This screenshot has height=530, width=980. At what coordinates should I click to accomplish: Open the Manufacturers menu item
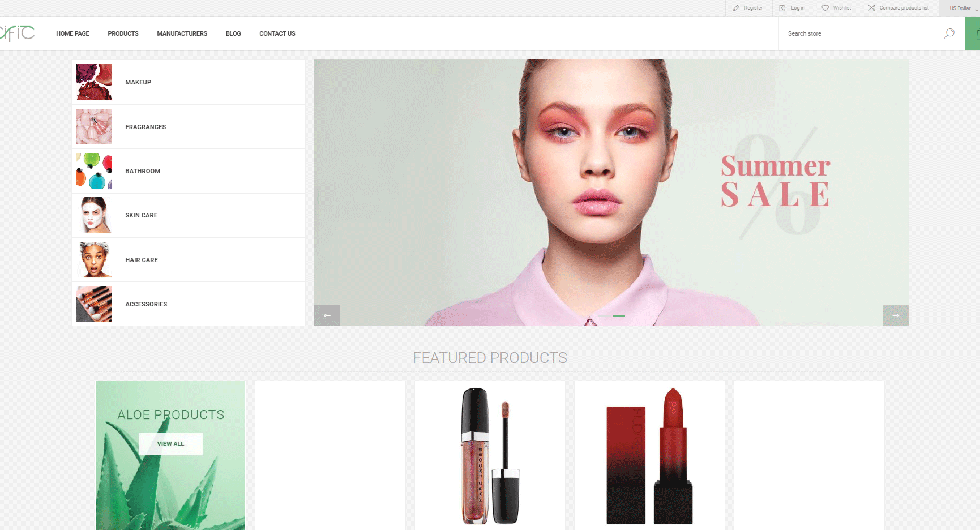(182, 33)
